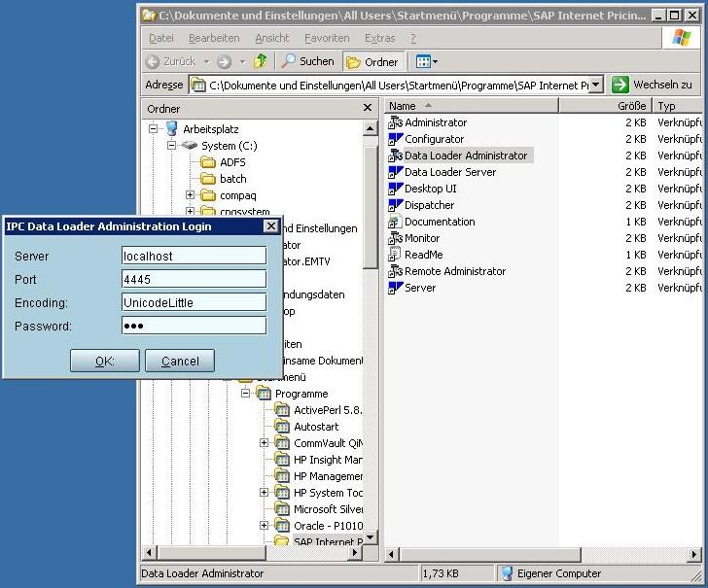Viewport: 708px width, 588px height.
Task: Select the ActivePerl program folder
Action: click(x=282, y=410)
